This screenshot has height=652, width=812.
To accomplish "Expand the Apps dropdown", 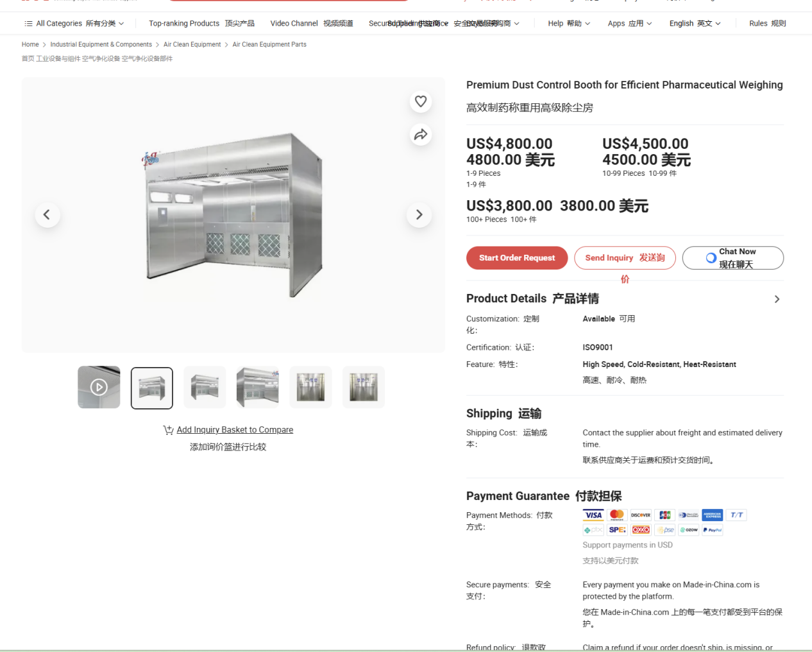I will click(629, 23).
